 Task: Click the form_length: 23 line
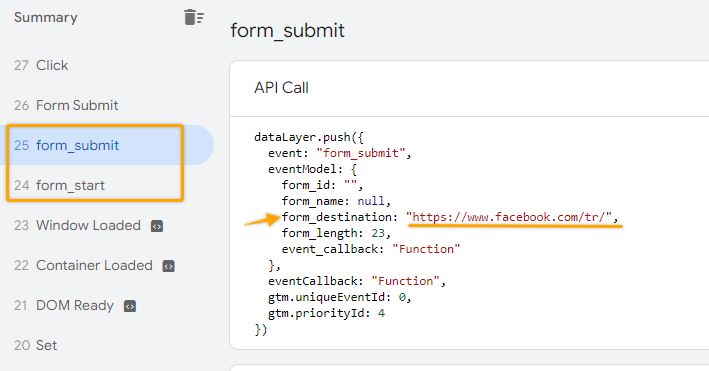click(336, 233)
